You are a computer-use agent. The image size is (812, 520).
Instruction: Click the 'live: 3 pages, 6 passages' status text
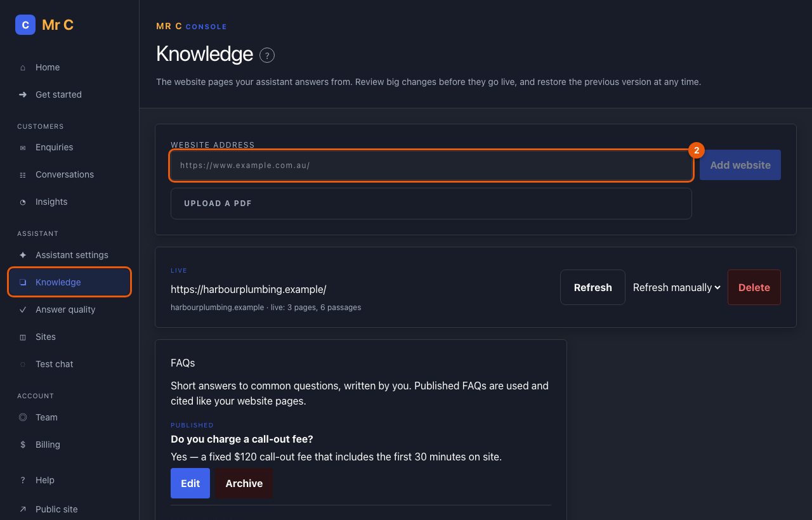point(315,308)
